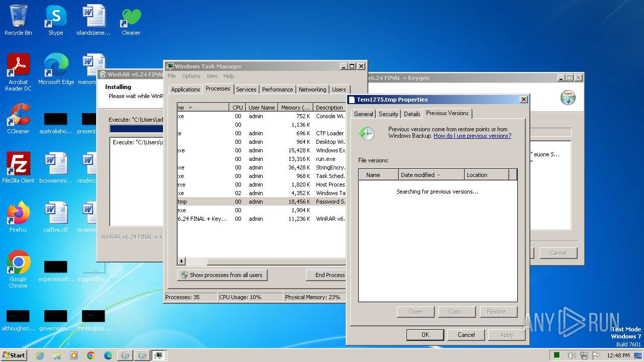
Task: Open the File menu in Task Manager
Action: (172, 76)
